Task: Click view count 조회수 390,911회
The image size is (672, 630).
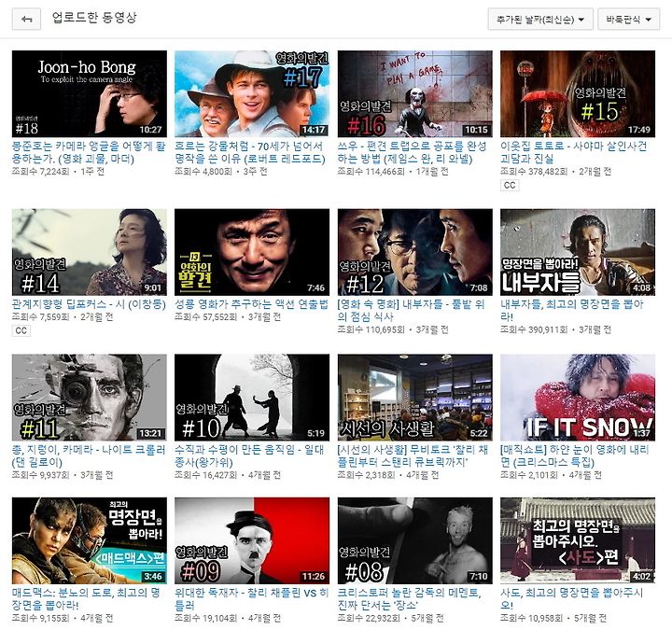Action: click(x=534, y=329)
